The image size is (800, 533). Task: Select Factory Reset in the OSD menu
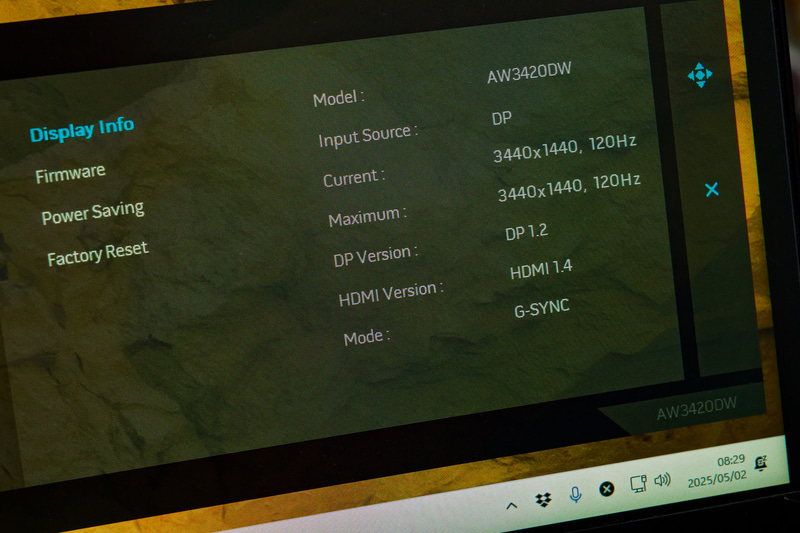[97, 253]
